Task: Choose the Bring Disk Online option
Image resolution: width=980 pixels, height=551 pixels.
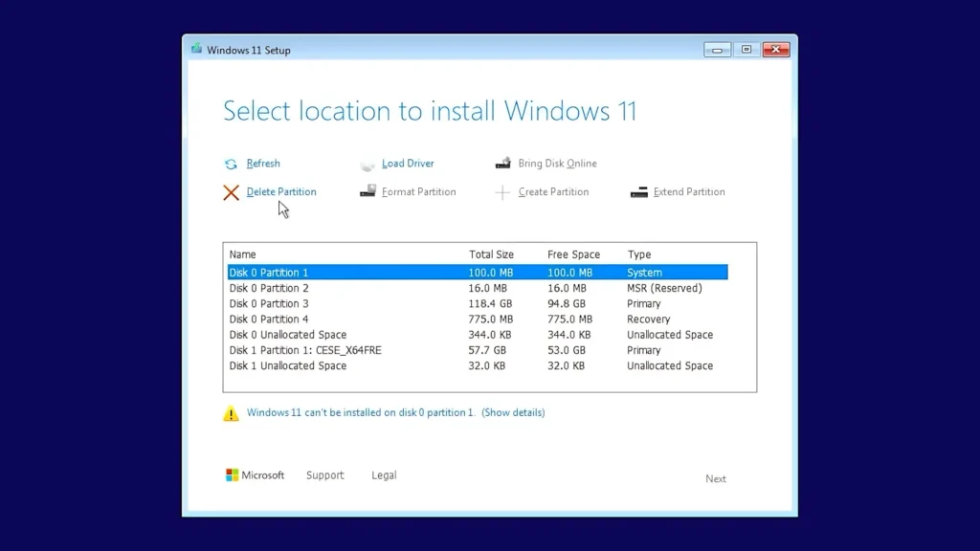Action: [557, 163]
